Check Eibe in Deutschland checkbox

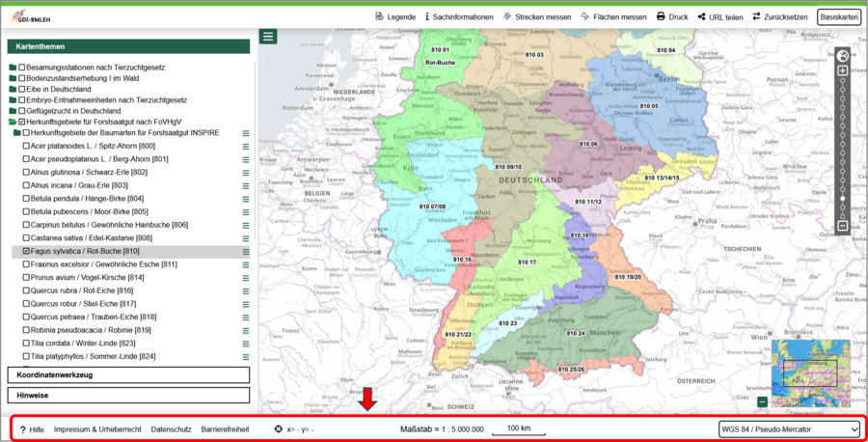[x=22, y=89]
